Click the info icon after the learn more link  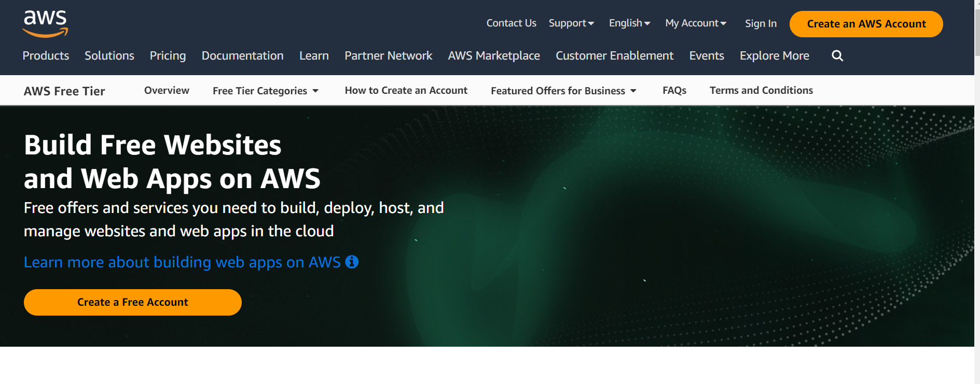(352, 262)
